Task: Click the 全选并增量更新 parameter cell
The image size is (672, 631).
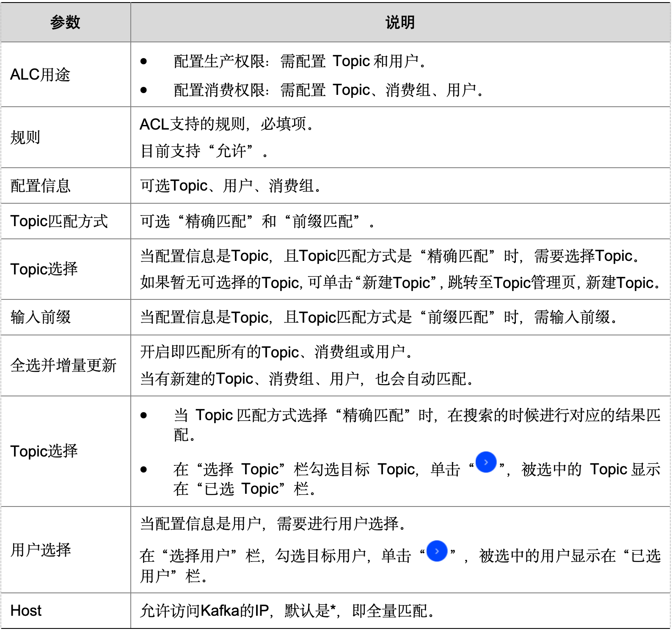Action: [x=66, y=365]
